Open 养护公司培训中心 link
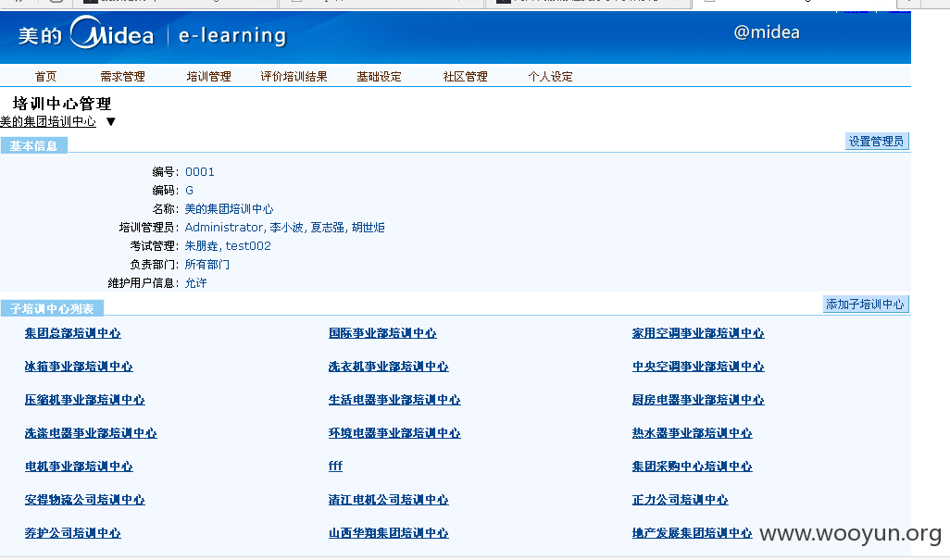Viewport: 950px width, 560px height. coord(73,533)
